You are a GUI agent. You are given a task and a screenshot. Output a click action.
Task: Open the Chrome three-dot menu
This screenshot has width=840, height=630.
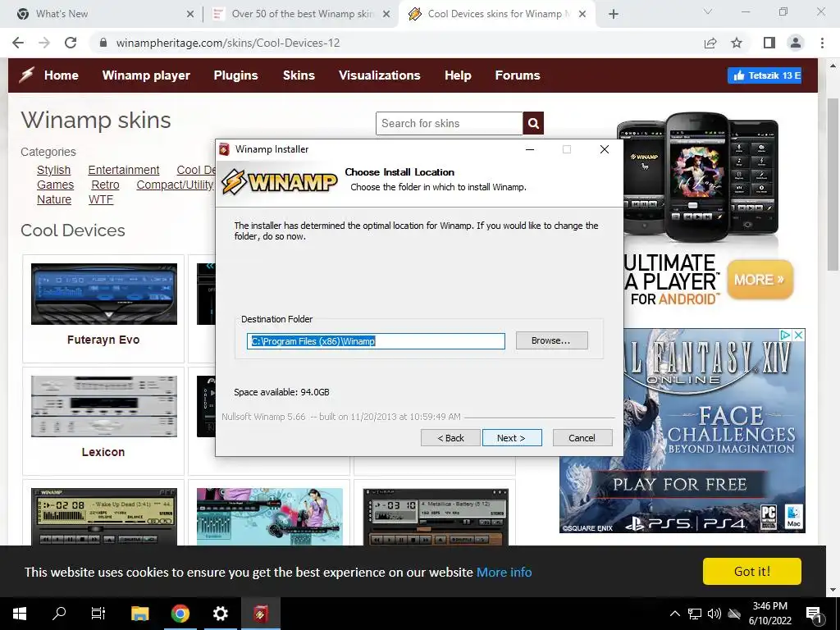(822, 43)
